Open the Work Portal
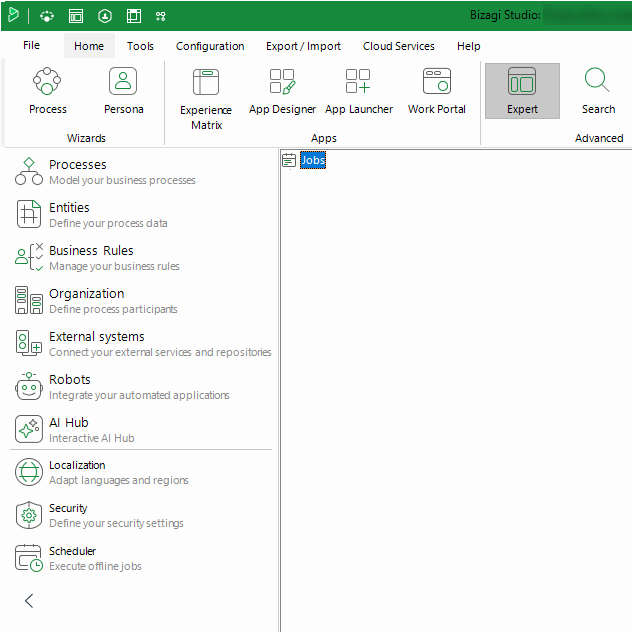Viewport: 632px width, 632px height. (437, 91)
